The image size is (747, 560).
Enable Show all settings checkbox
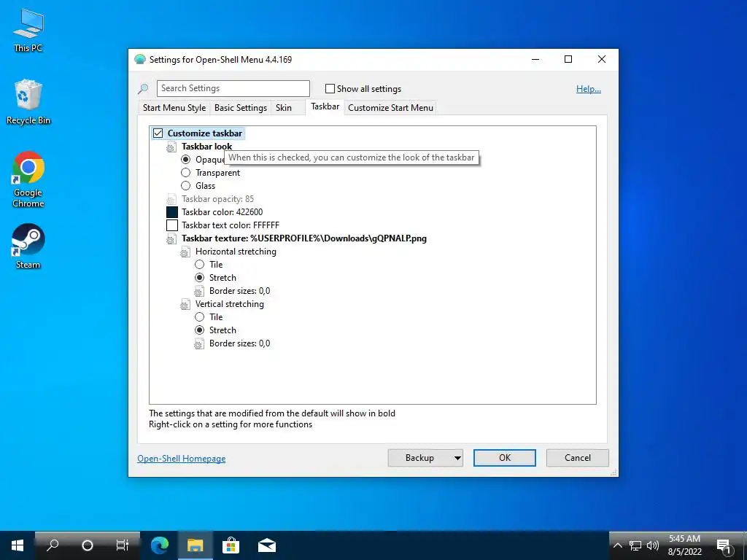pos(330,88)
